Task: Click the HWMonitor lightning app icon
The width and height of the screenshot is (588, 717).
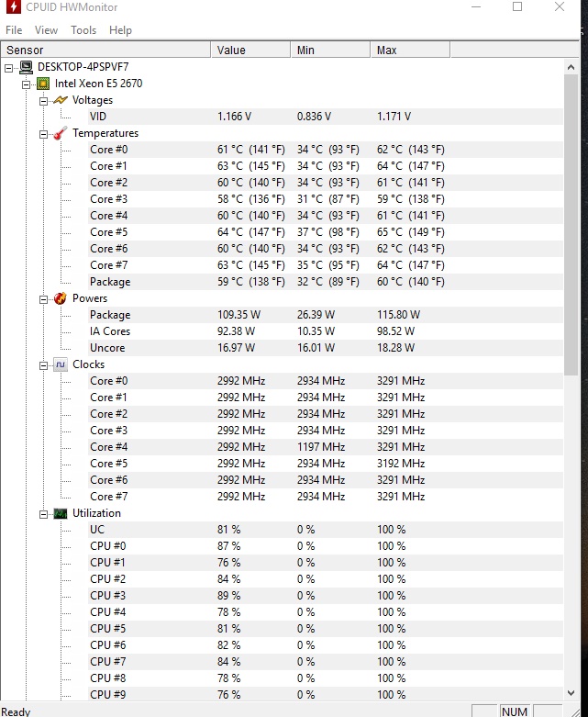Action: point(13,6)
